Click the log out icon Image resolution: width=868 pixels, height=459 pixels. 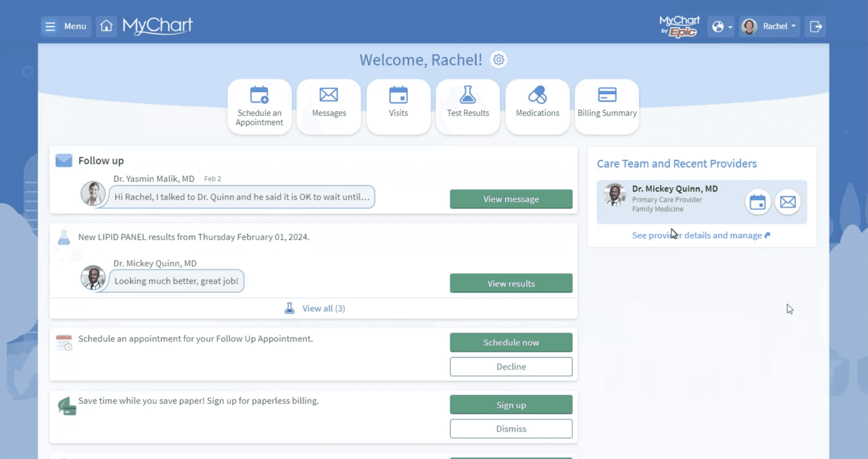coord(815,26)
